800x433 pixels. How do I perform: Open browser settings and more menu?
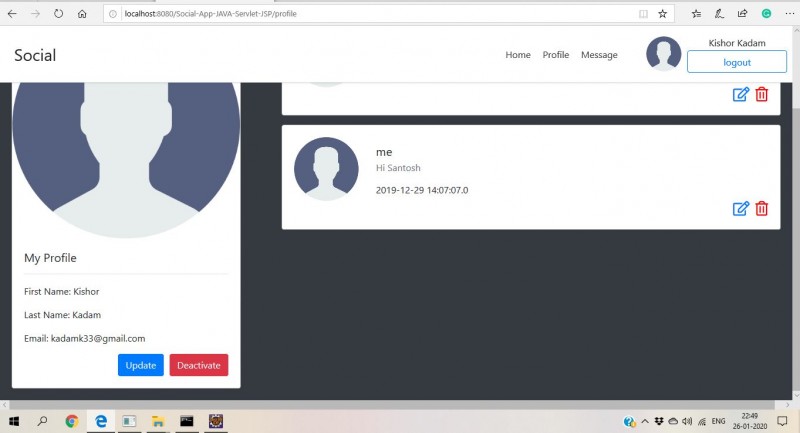(790, 14)
